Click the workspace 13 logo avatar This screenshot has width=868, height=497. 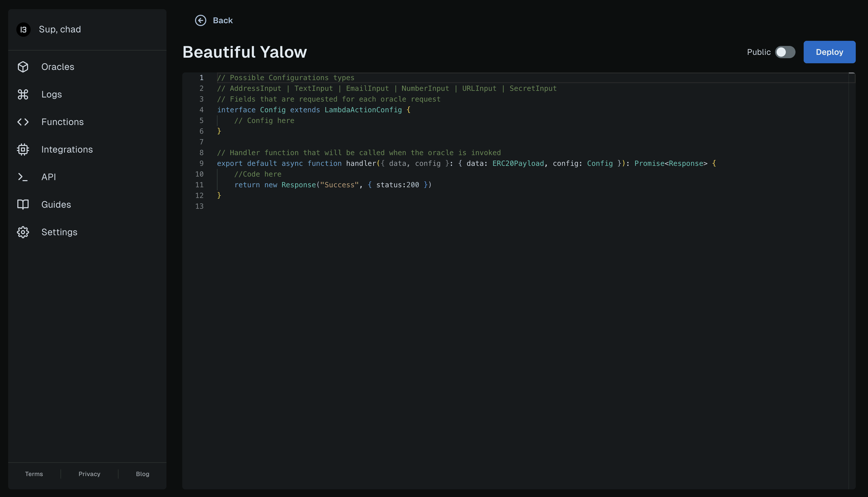pyautogui.click(x=23, y=29)
